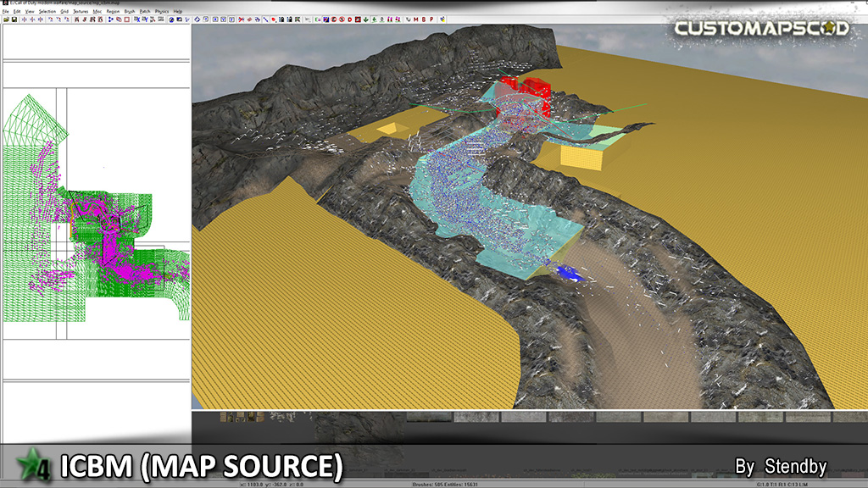868x488 pixels.
Task: Click the last yellow-blue toolbar icon
Action: click(x=442, y=19)
